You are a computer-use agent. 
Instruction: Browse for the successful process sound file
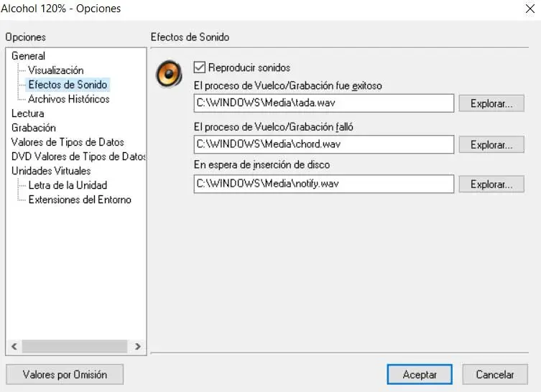(491, 103)
